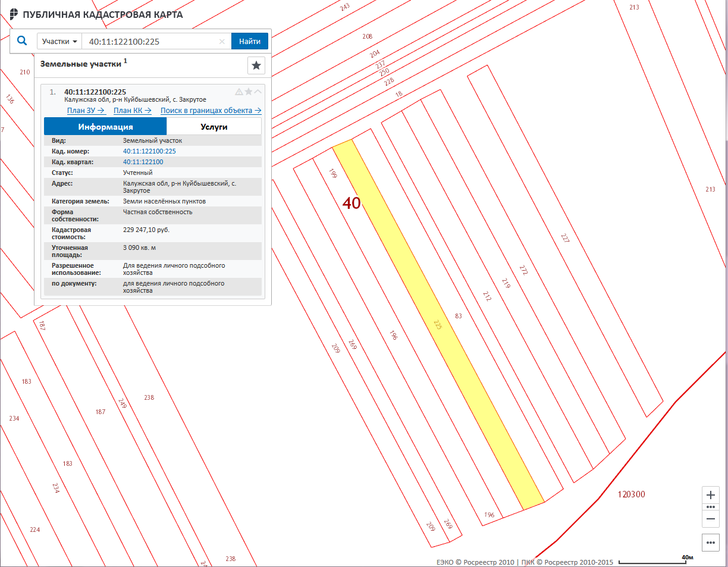Switch to the Информация tab
This screenshot has width=728, height=567.
point(105,127)
